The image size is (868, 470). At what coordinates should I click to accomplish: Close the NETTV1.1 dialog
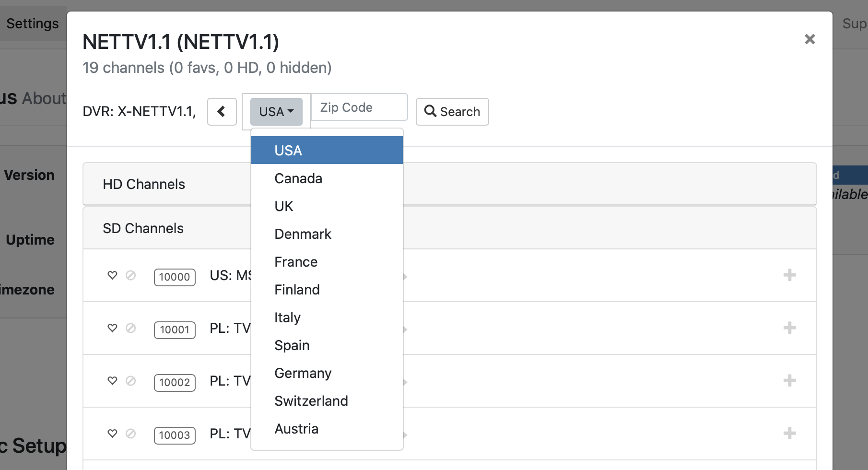(809, 39)
